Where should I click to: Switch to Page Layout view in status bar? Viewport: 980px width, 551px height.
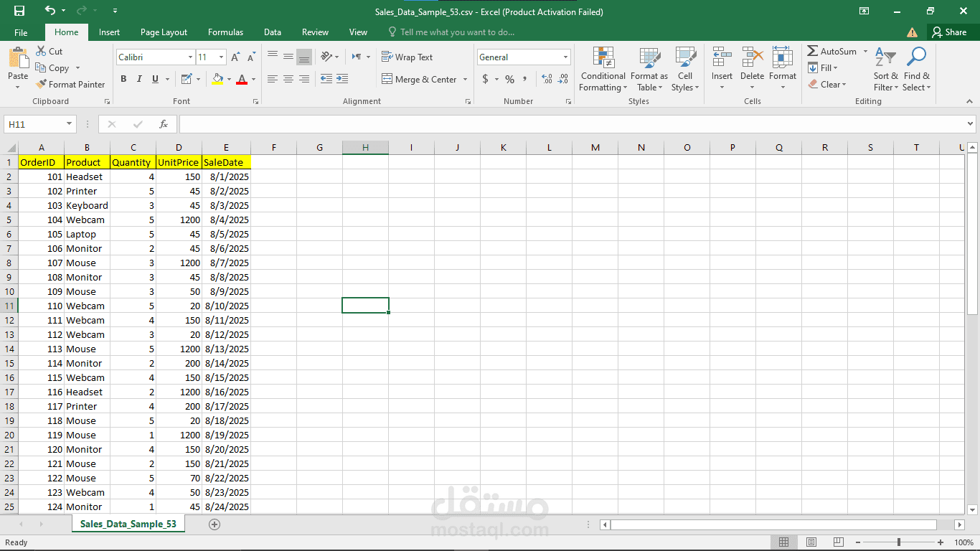(x=811, y=542)
